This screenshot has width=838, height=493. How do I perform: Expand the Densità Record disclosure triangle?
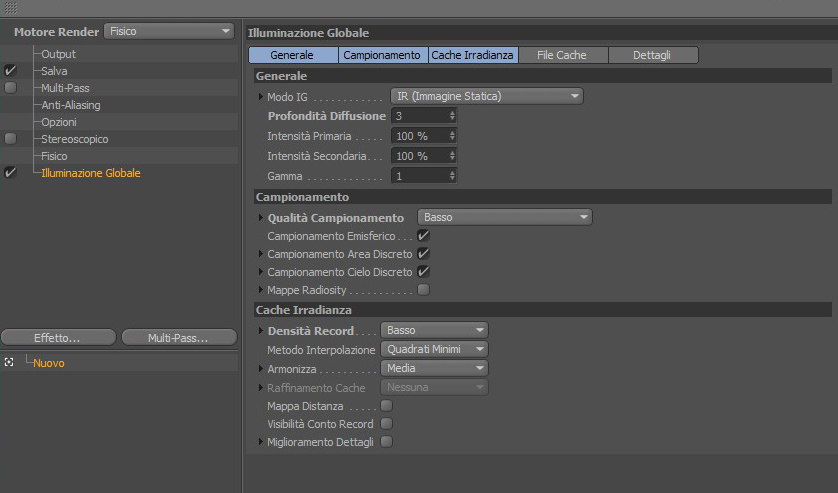click(262, 330)
